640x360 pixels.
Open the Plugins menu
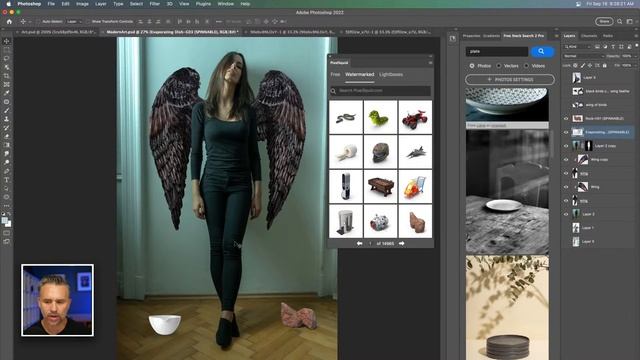click(203, 4)
